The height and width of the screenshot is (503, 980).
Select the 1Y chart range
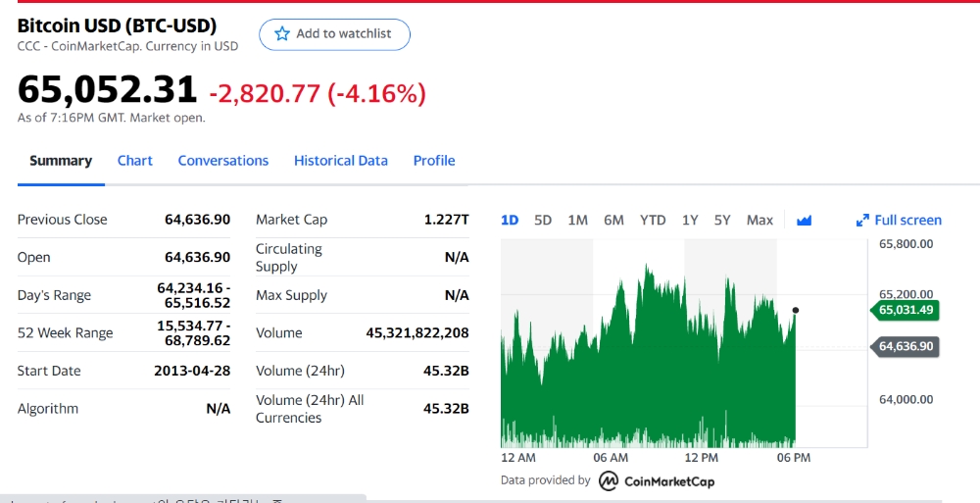coord(689,221)
